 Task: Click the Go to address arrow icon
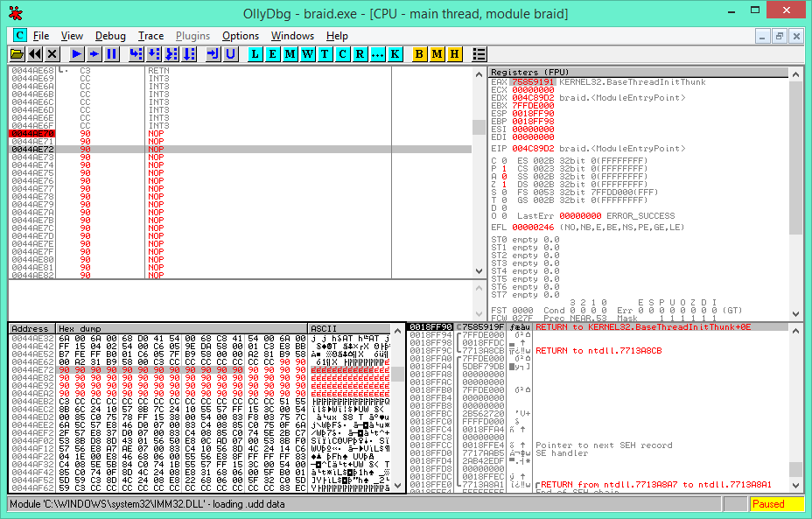213,54
